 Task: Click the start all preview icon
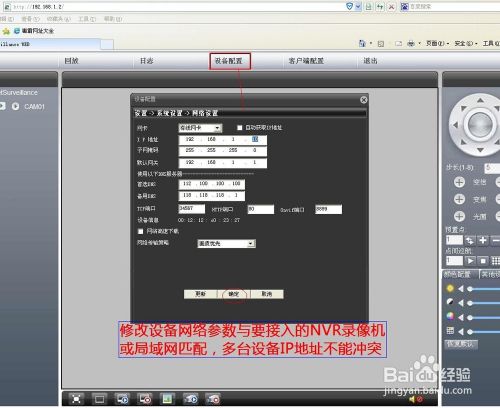click(x=122, y=399)
